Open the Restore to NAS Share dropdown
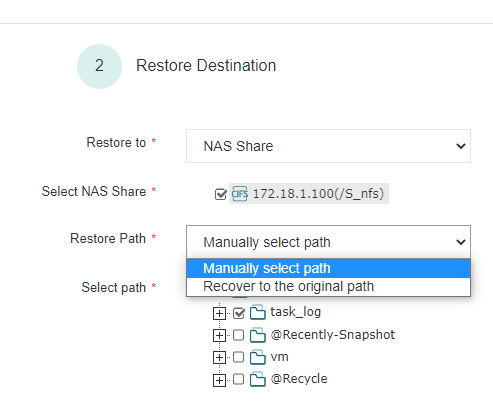493x410 pixels. pos(328,146)
